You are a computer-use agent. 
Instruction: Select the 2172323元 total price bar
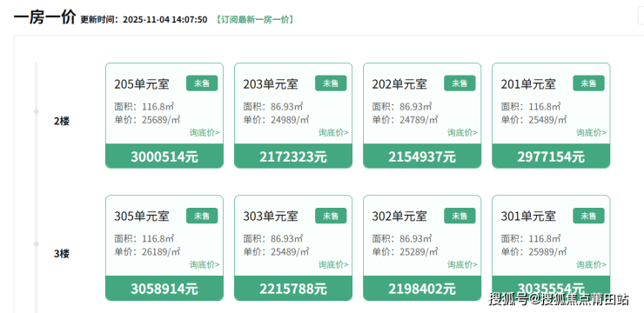[x=293, y=156]
